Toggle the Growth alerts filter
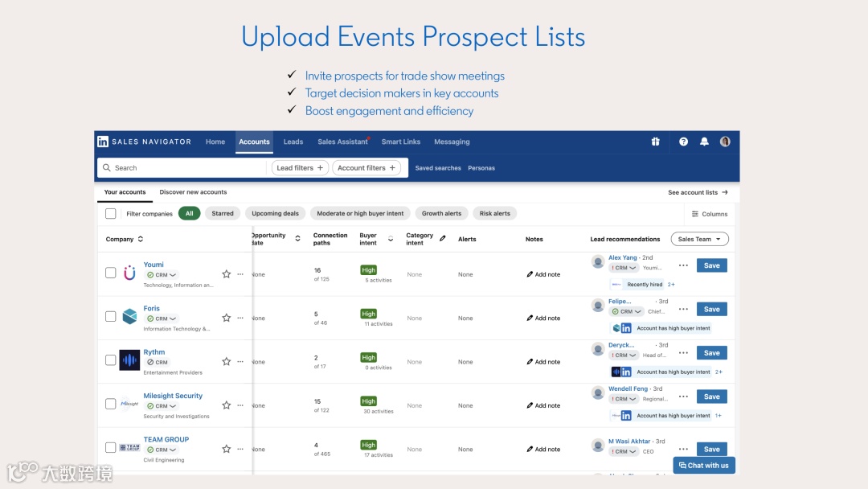The width and height of the screenshot is (868, 489). (x=442, y=213)
